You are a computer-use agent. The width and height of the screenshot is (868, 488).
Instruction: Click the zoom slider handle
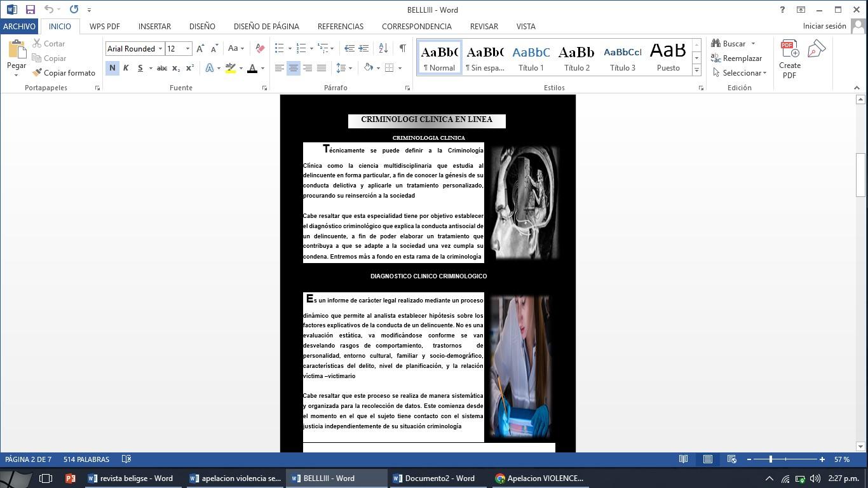pos(771,459)
